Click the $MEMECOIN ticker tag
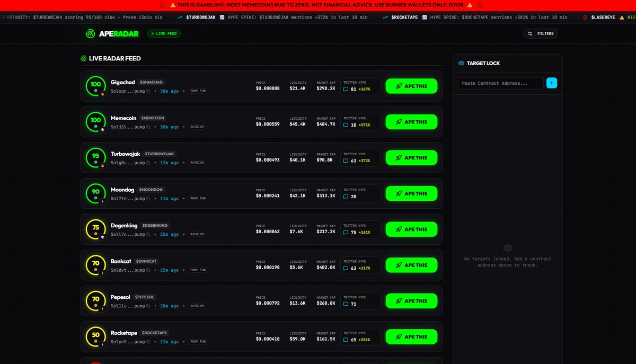Image resolution: width=636 pixels, height=364 pixels. [153, 118]
